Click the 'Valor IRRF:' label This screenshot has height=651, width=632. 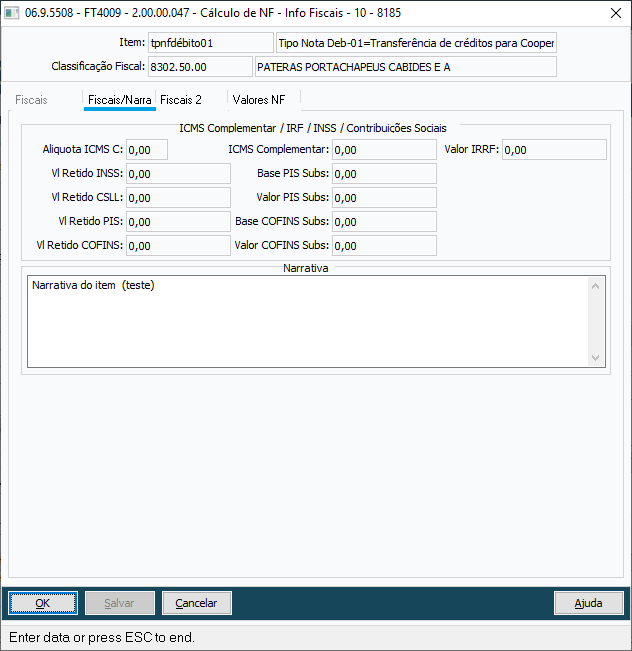471,149
